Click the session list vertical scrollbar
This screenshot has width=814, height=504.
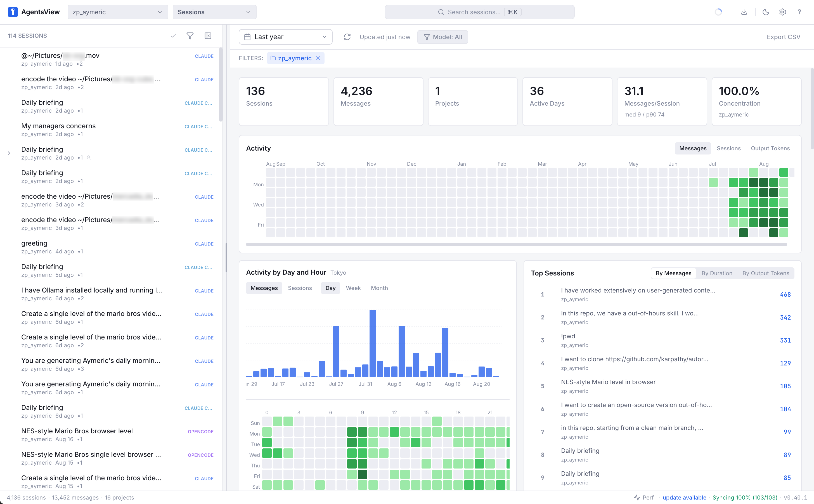(221, 85)
